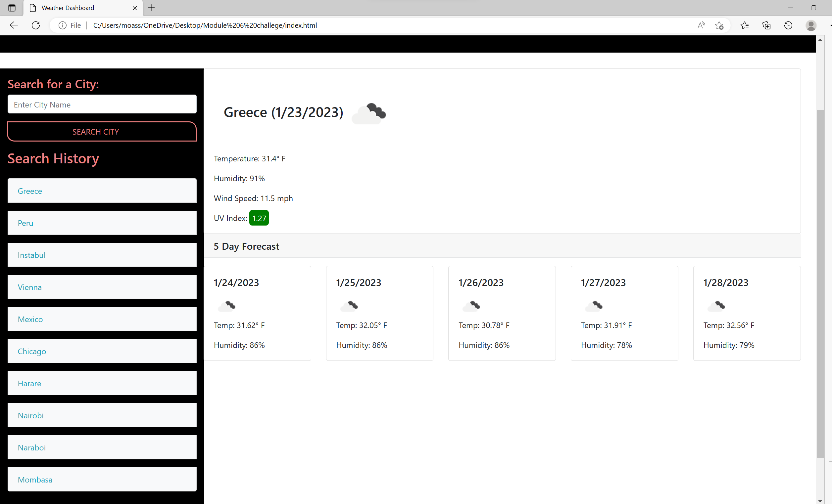Viewport: 832px width, 504px height.
Task: Click the page info File icon
Action: (x=63, y=25)
